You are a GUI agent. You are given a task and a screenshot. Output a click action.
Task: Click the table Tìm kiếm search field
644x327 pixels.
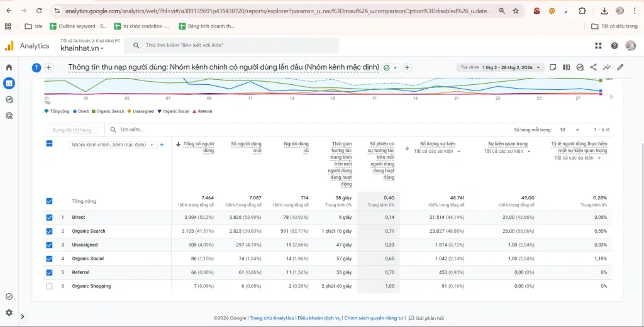click(x=131, y=130)
